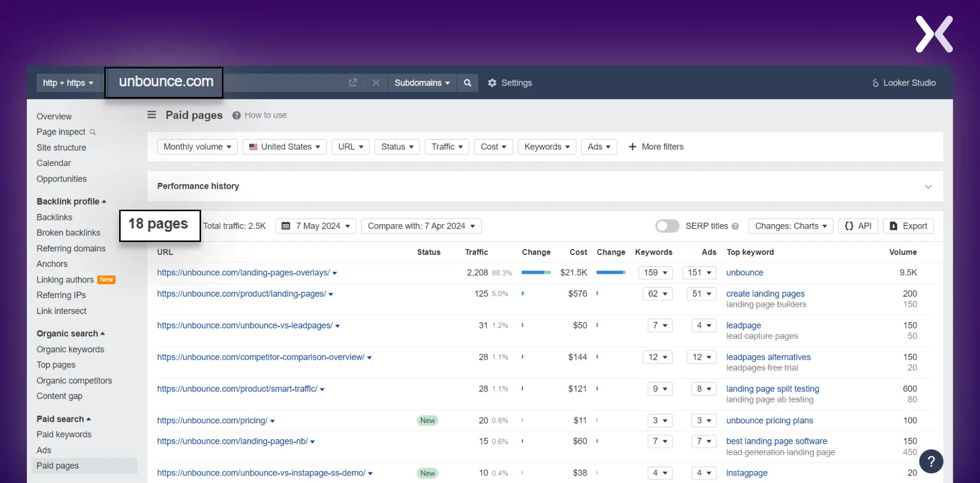This screenshot has height=483, width=980.
Task: Open the URL in a new tab icon
Action: point(352,82)
